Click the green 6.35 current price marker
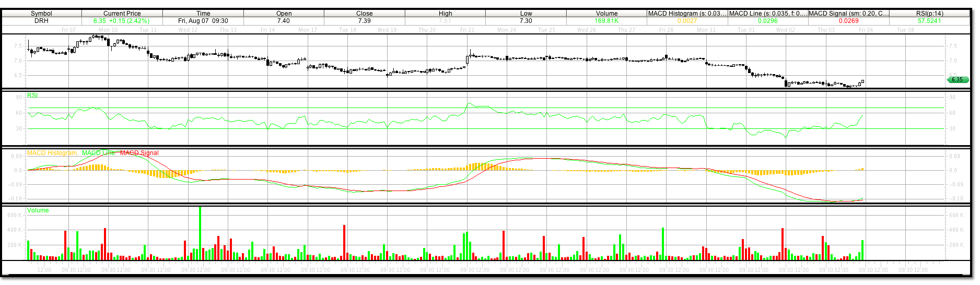Image resolution: width=980 pixels, height=285 pixels. coord(958,80)
